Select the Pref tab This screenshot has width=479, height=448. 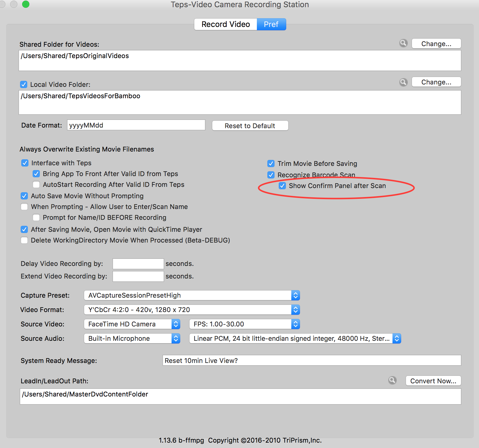click(271, 24)
